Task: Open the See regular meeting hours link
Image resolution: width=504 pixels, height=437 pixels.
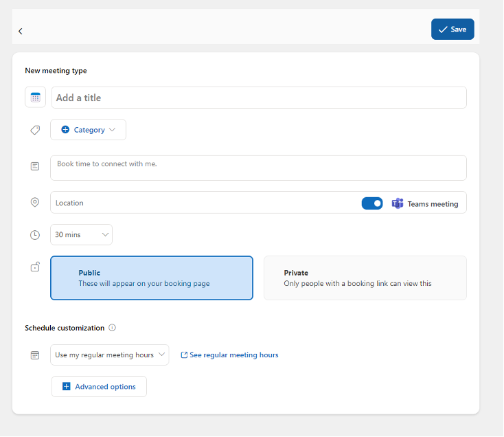Action: click(x=229, y=355)
